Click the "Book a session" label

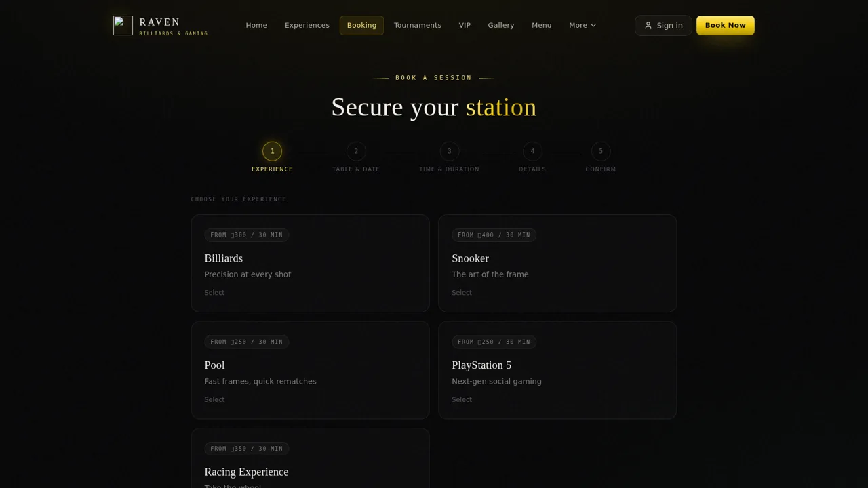coord(434,78)
